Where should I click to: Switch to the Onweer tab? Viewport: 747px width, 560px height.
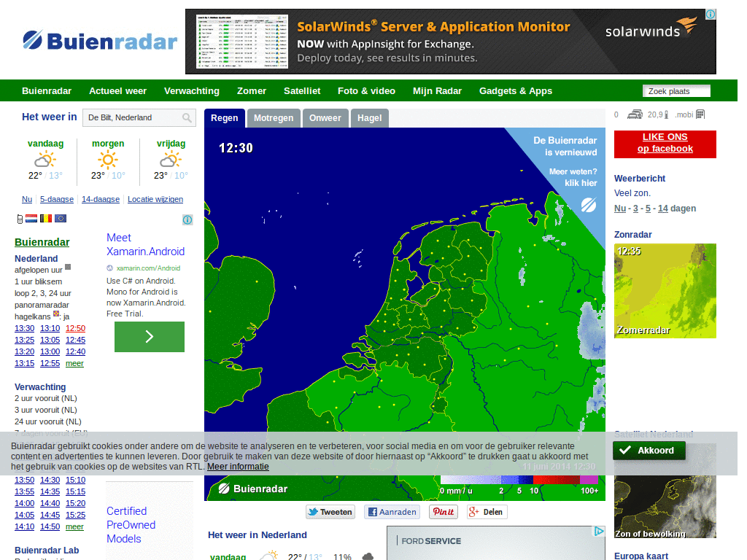(x=325, y=118)
